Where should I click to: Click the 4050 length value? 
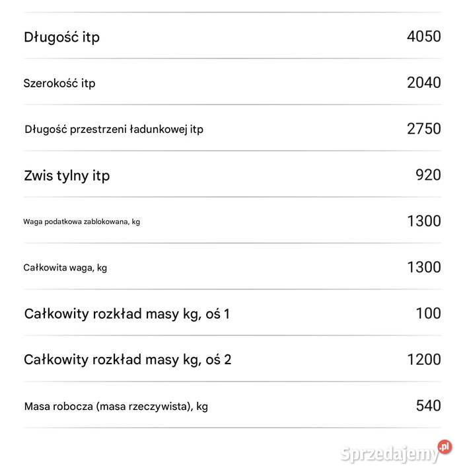pyautogui.click(x=424, y=36)
